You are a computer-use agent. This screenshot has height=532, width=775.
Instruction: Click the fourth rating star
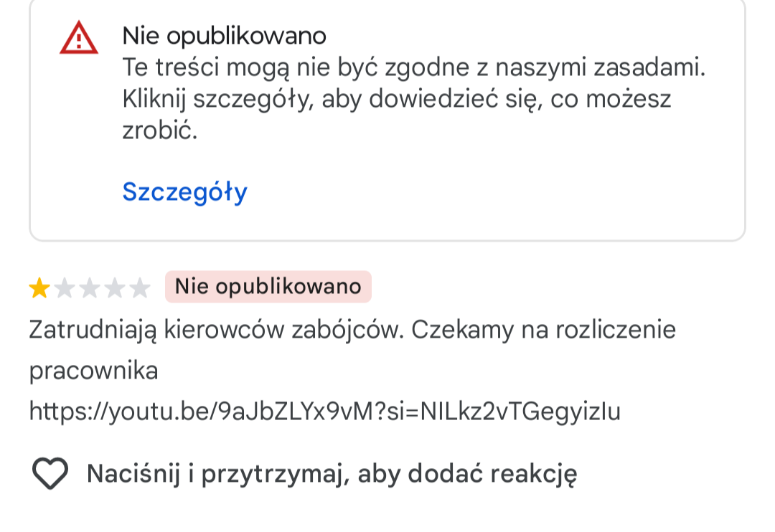click(115, 288)
